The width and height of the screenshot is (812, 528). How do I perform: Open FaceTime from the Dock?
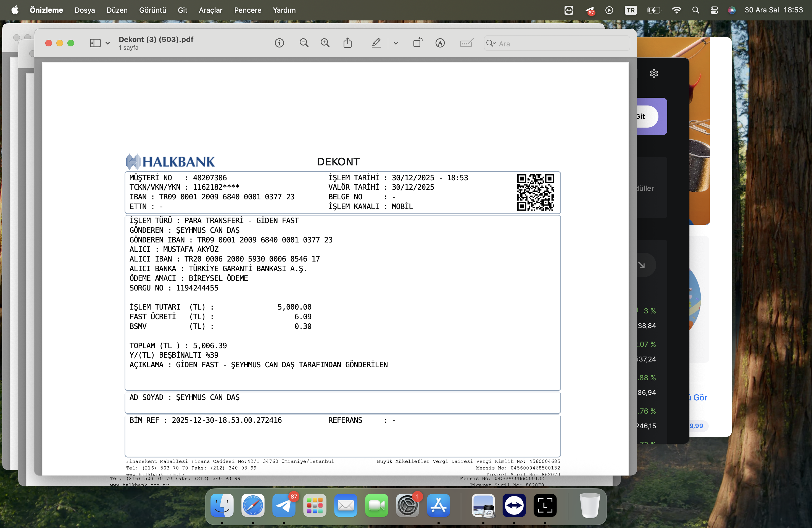click(x=377, y=505)
